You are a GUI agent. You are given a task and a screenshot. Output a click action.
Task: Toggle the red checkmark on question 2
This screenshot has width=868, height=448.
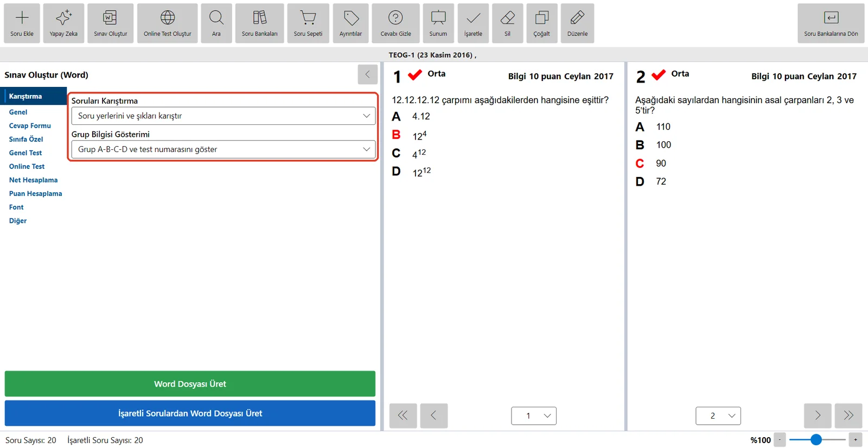(x=659, y=75)
